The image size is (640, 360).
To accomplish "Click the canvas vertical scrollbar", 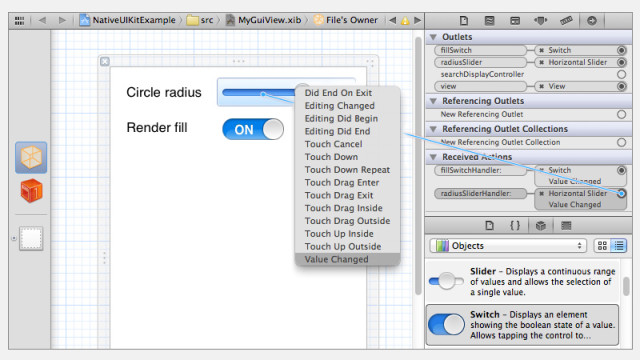I will (x=418, y=165).
